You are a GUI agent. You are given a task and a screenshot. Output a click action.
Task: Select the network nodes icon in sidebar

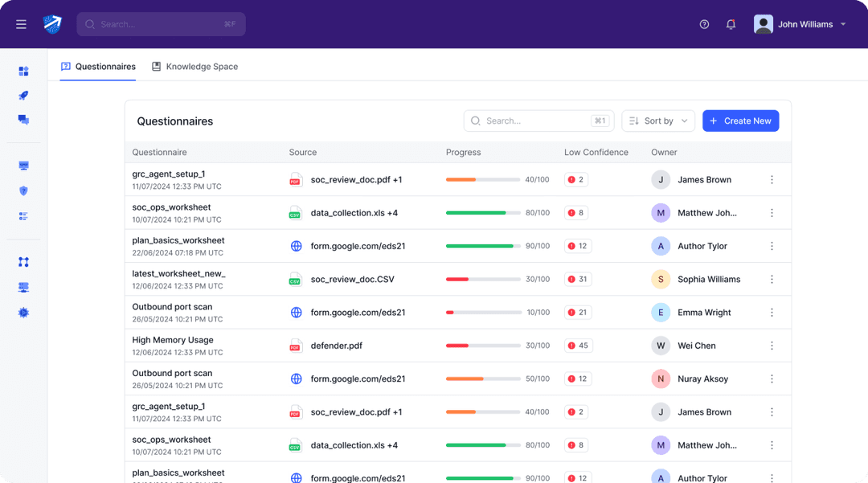point(23,261)
